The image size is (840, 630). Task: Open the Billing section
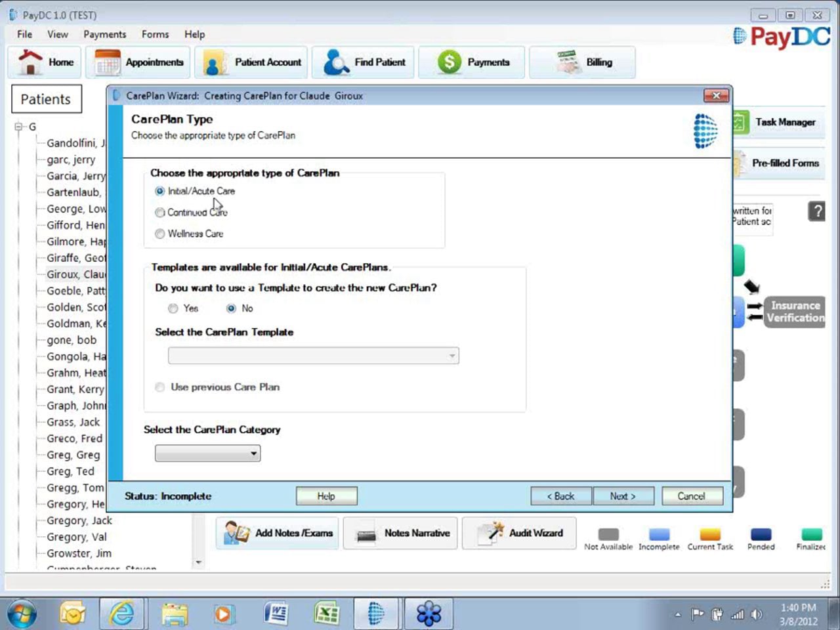click(582, 62)
